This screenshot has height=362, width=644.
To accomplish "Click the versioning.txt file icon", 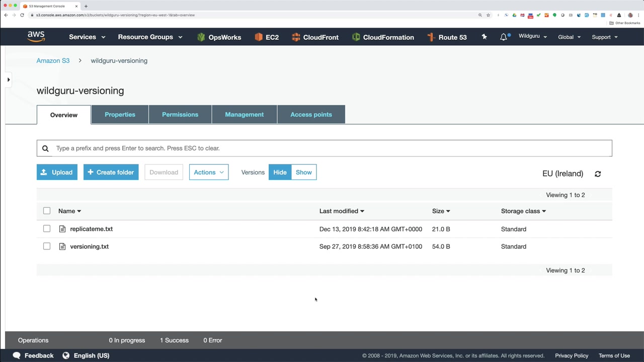I will click(62, 246).
